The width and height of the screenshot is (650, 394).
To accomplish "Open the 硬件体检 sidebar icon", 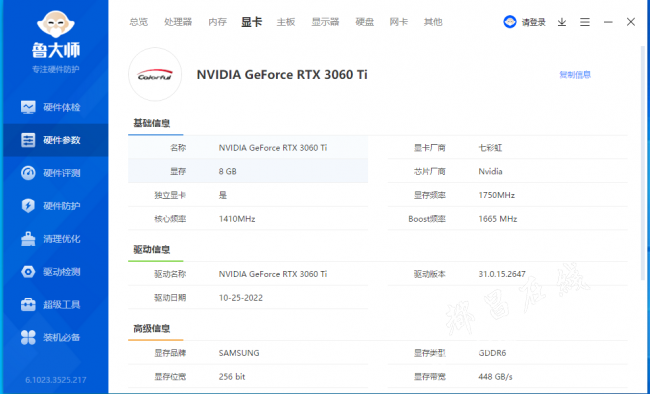I will (x=28, y=107).
